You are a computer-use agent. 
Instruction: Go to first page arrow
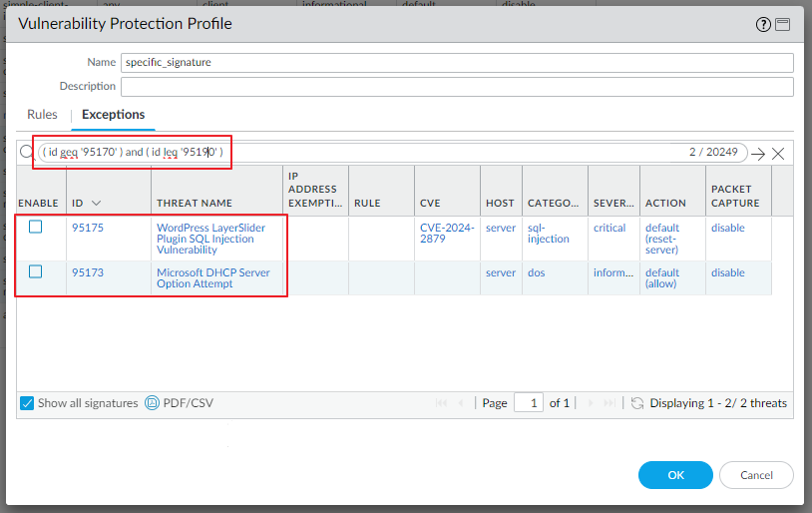click(441, 403)
